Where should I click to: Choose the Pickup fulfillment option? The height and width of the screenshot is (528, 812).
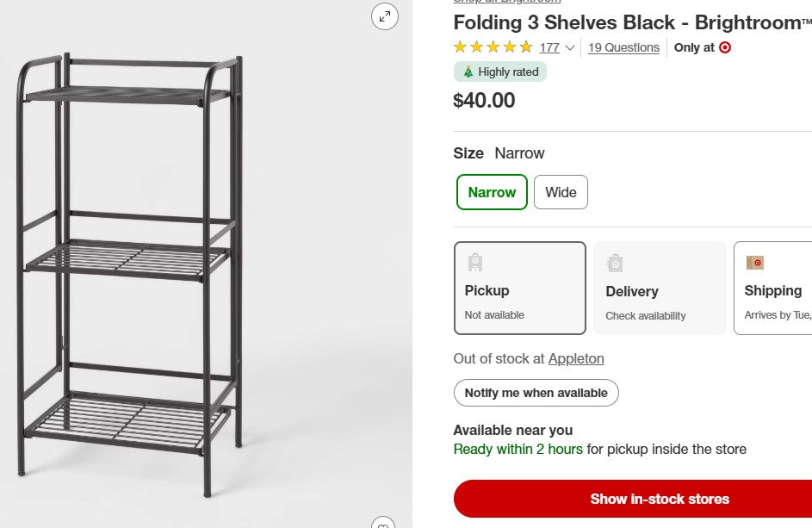pyautogui.click(x=520, y=288)
